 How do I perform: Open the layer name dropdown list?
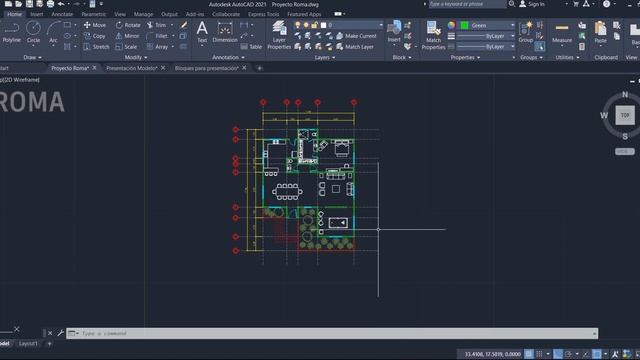click(381, 25)
